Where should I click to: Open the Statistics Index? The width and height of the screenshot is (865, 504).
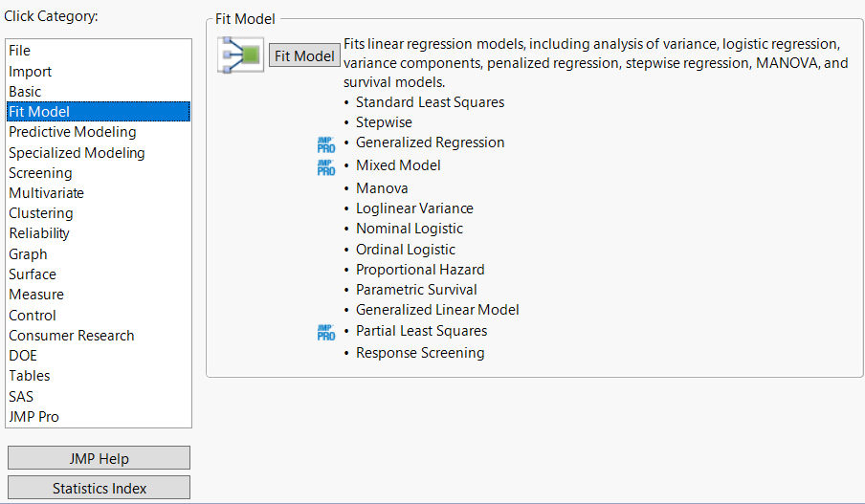tap(100, 488)
